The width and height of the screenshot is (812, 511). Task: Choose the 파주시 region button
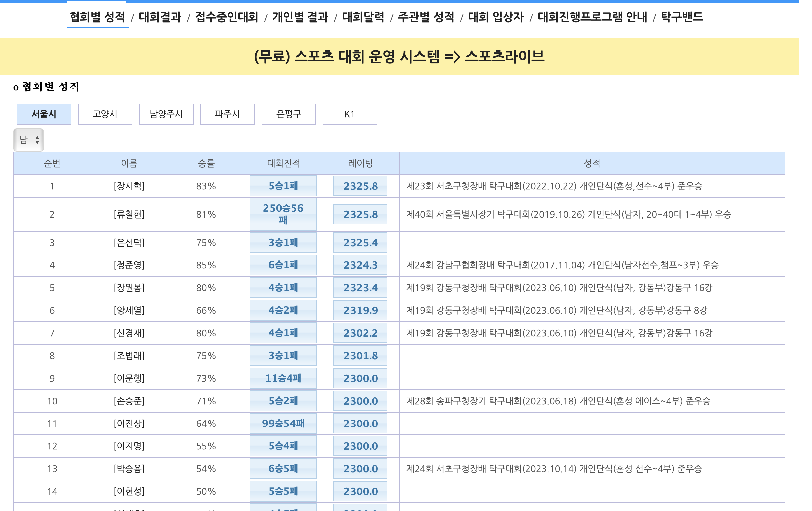(227, 114)
